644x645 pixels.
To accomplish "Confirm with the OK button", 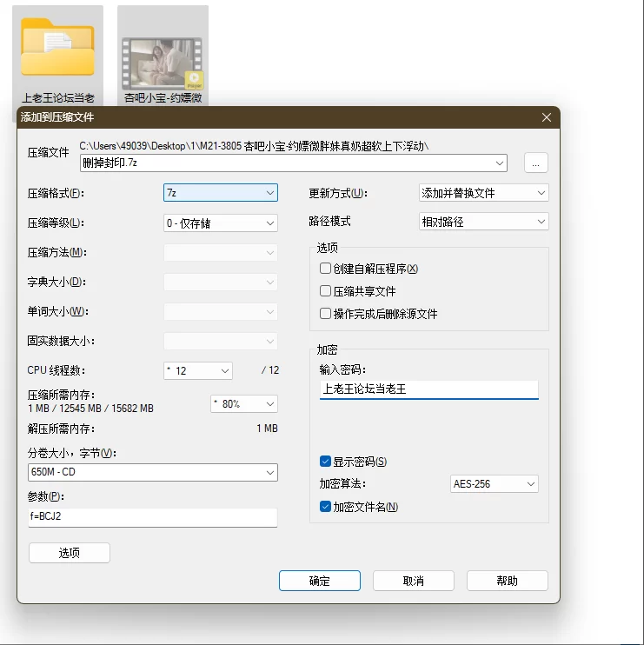I will [320, 581].
